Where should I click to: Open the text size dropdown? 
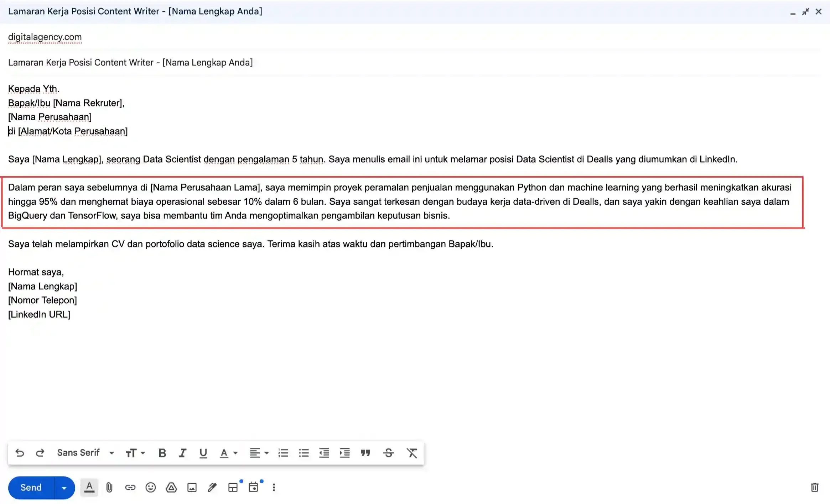click(x=135, y=453)
